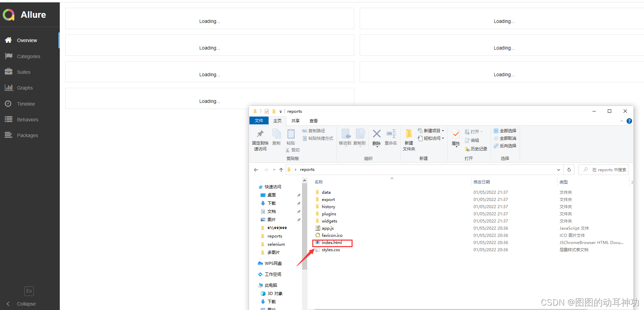Go up one folder level arrow
Screen dimensions: 644x310
[x=281, y=170]
